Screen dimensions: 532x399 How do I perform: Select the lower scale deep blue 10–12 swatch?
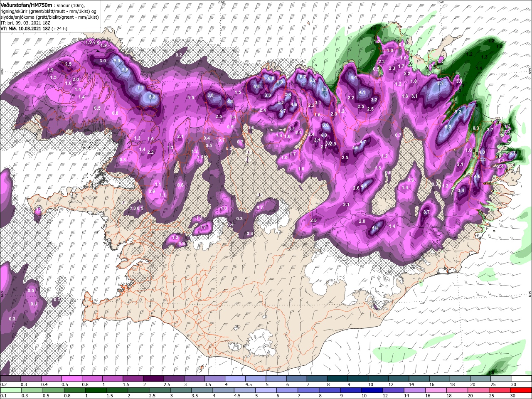(x=372, y=390)
